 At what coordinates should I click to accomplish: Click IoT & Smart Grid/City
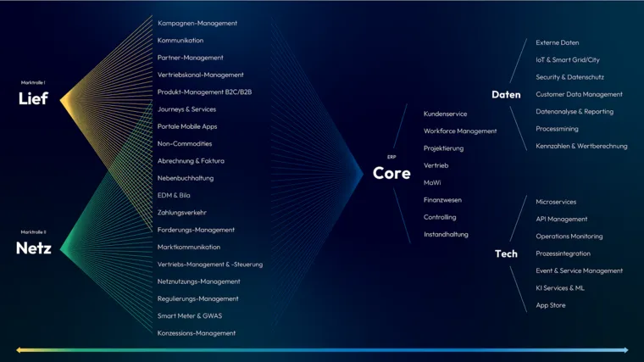click(x=568, y=59)
